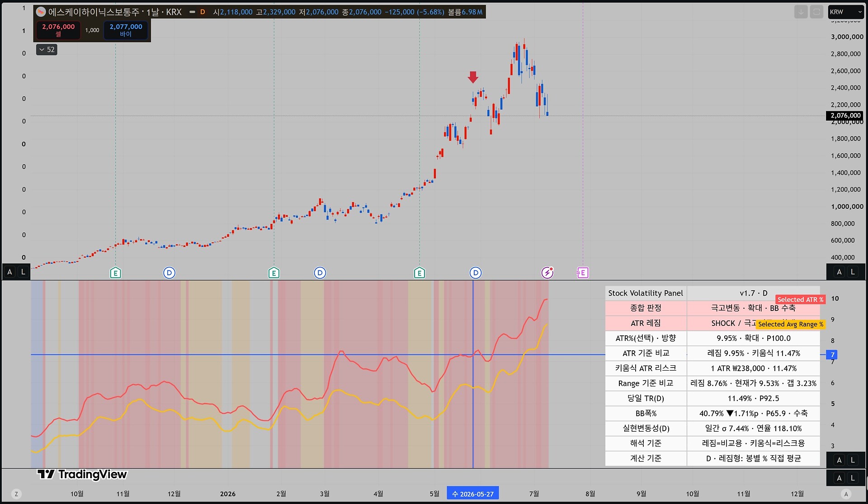
Task: Expand the collapsed 52 indicators legend
Action: coord(47,50)
